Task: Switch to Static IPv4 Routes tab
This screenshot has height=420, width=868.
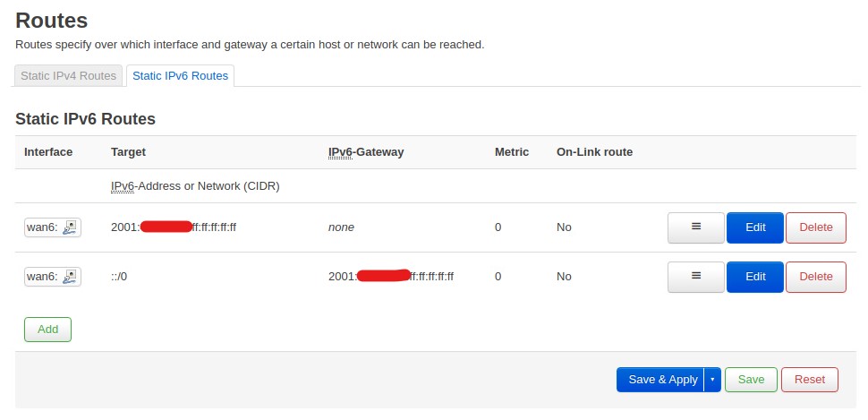Action: [69, 76]
